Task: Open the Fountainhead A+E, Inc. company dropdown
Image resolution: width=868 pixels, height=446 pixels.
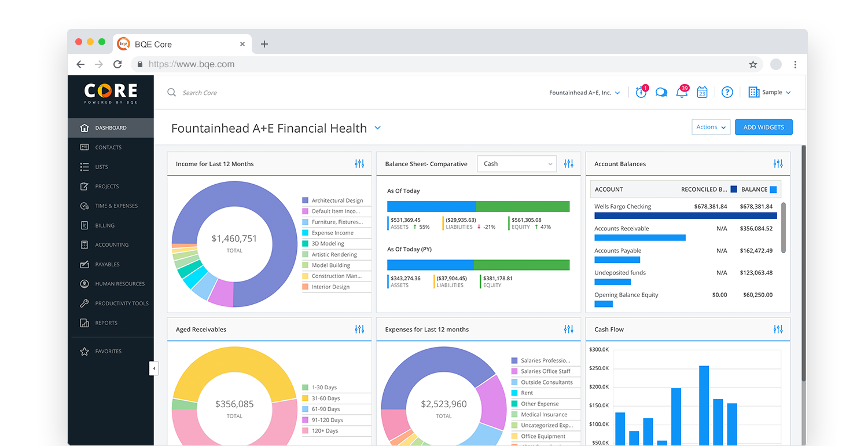Action: 584,93
